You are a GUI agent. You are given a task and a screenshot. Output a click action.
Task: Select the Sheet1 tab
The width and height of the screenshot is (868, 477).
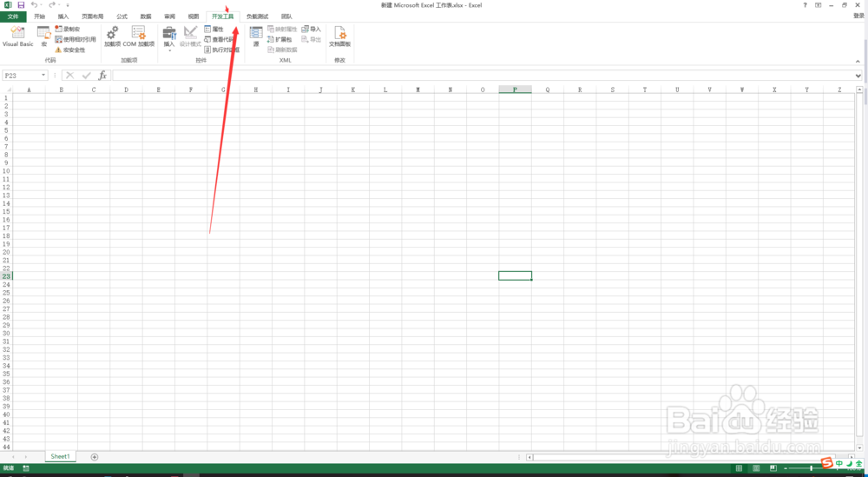61,456
